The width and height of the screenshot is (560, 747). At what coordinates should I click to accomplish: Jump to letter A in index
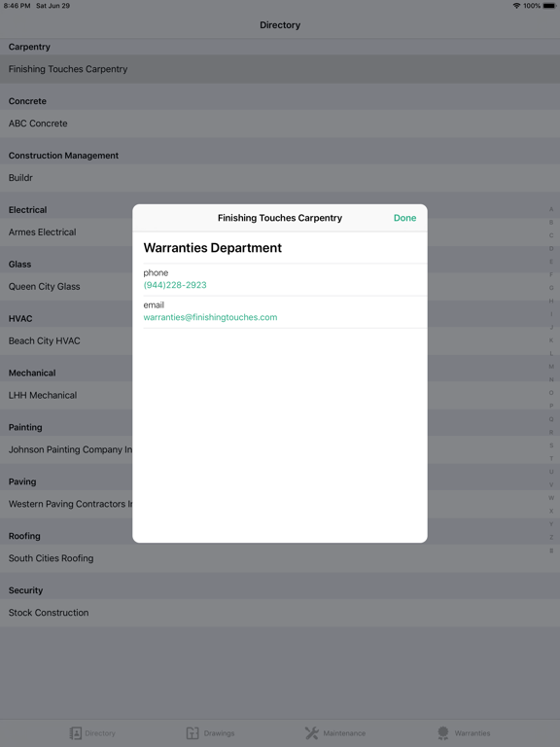[x=551, y=209]
